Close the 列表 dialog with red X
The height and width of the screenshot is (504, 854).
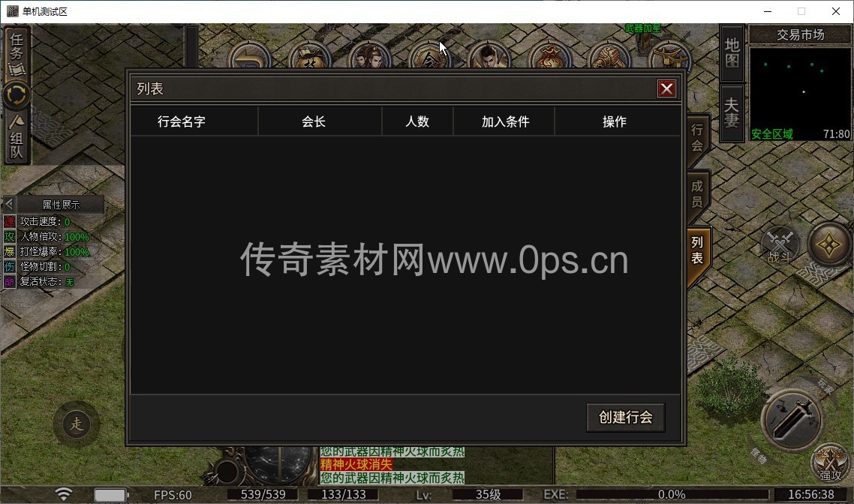click(666, 88)
